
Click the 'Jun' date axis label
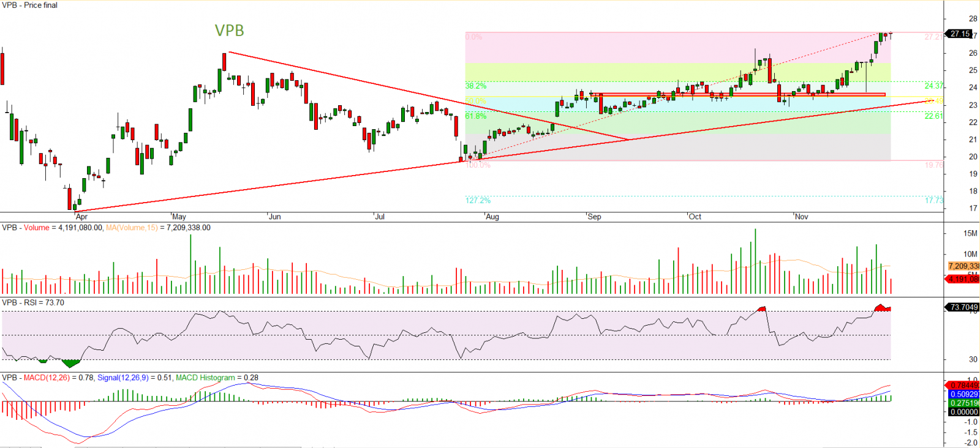coord(274,217)
